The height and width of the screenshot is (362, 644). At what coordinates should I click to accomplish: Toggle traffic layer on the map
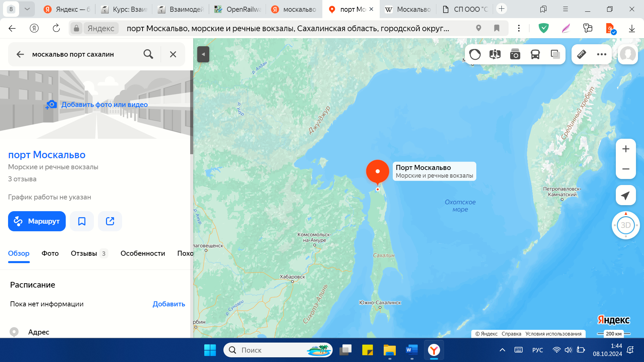click(x=475, y=54)
